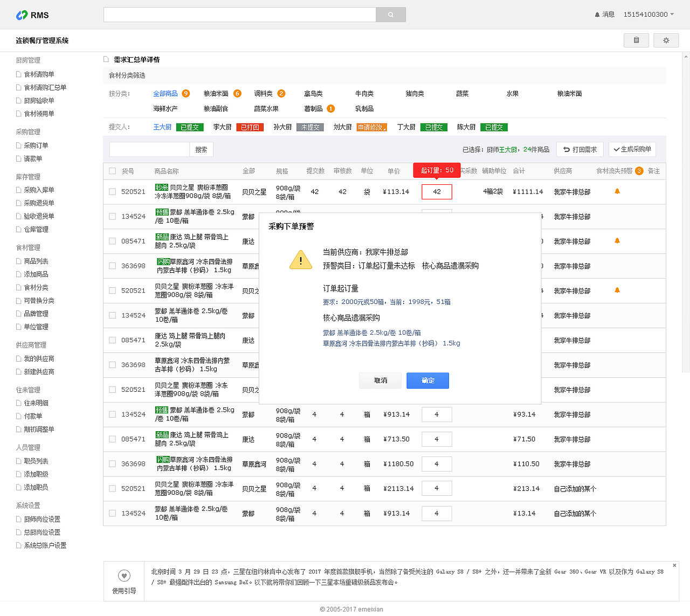Click the orange 2 badge beside 调料类
The width and height of the screenshot is (690, 616).
[x=281, y=93]
